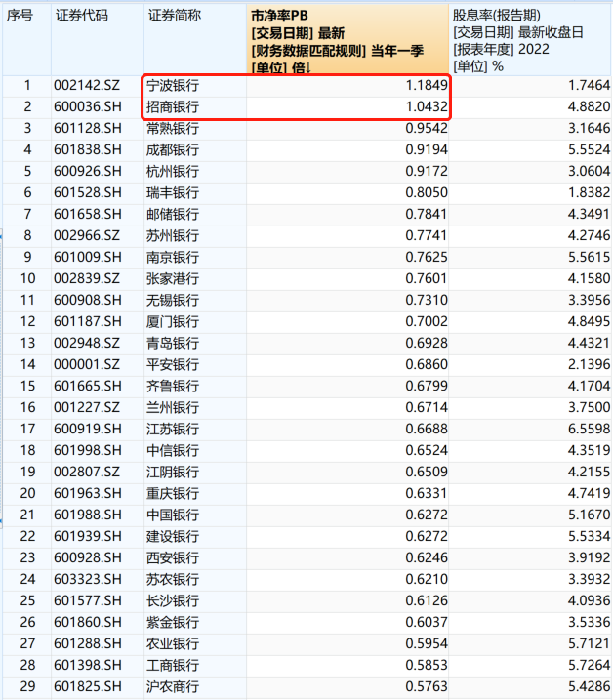This screenshot has height=700, width=613.
Task: Click the 序号 column header
Action: pos(26,40)
